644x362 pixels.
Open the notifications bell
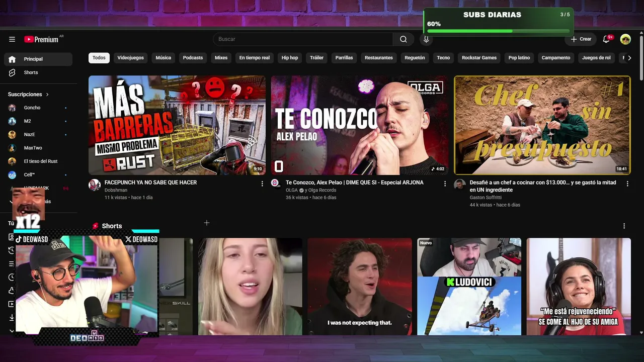point(606,39)
